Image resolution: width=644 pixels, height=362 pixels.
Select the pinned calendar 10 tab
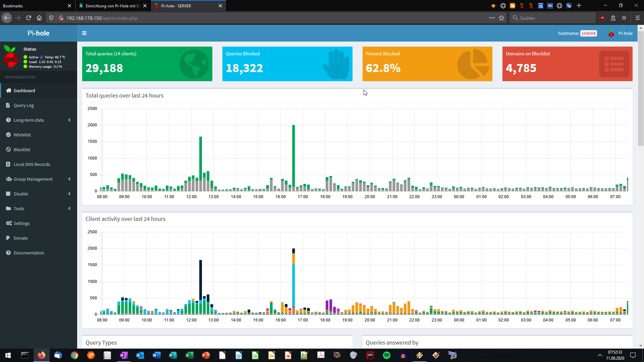pyautogui.click(x=541, y=6)
